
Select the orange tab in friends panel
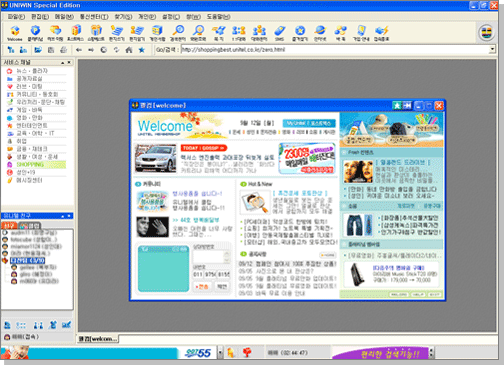(9, 225)
